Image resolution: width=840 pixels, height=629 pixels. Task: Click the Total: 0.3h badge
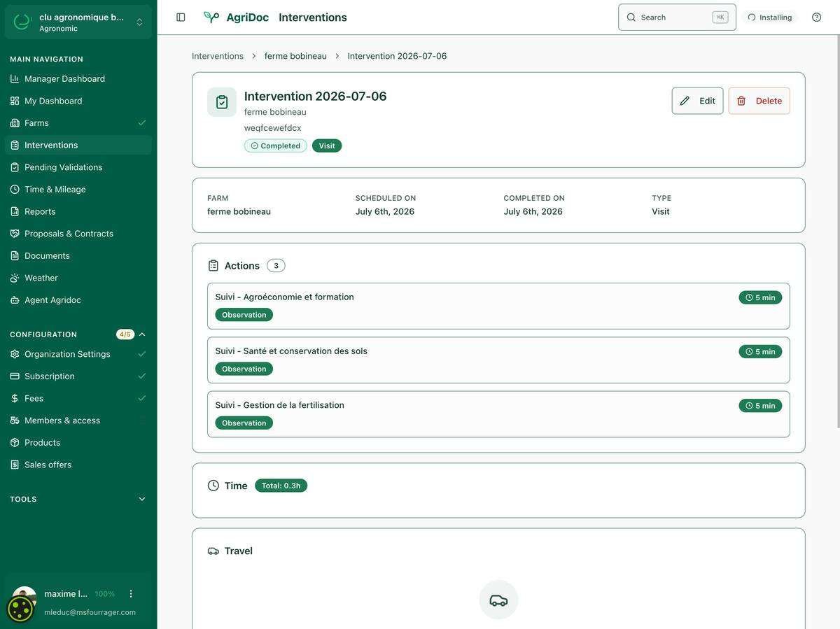pyautogui.click(x=281, y=486)
